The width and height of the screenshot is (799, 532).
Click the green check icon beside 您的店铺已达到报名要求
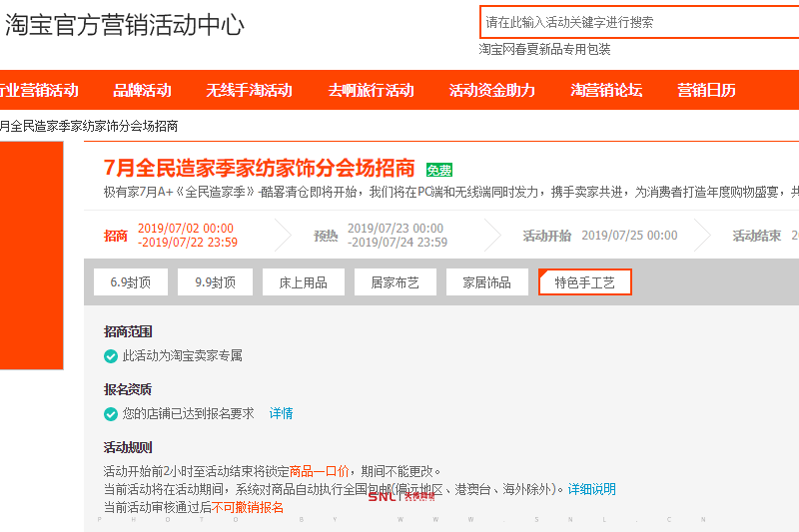[x=111, y=414]
